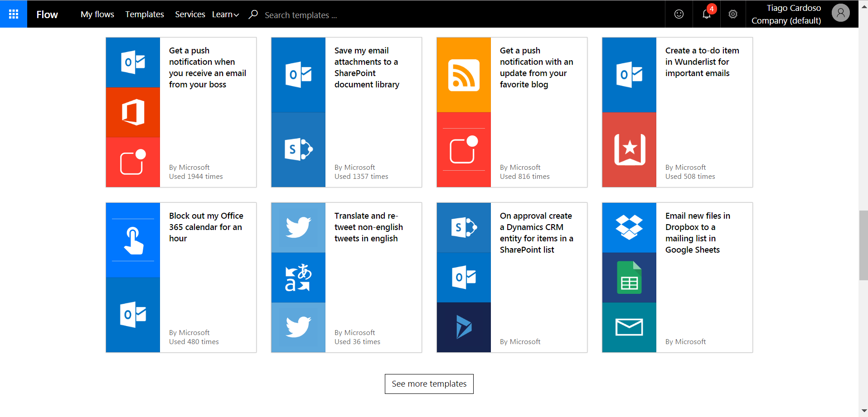Click the See more templates button
Image resolution: width=868 pixels, height=417 pixels.
coord(429,384)
